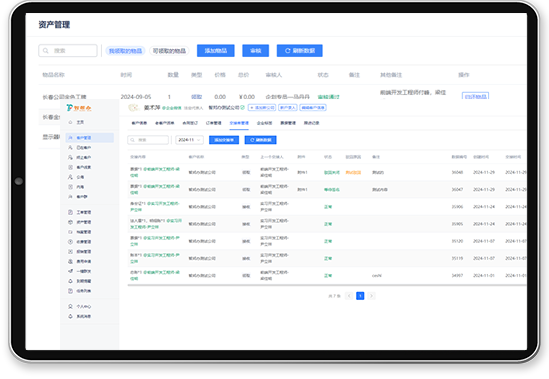The width and height of the screenshot is (549, 379).
Task: Go to next page arrow in pagination
Action: click(x=371, y=296)
